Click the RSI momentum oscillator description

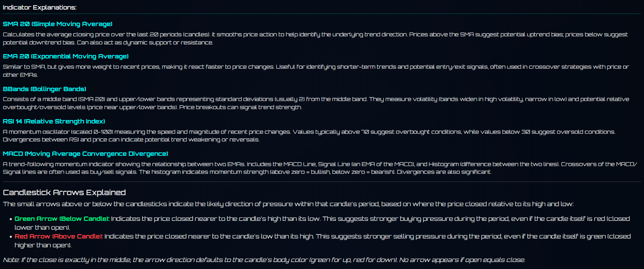309,136
